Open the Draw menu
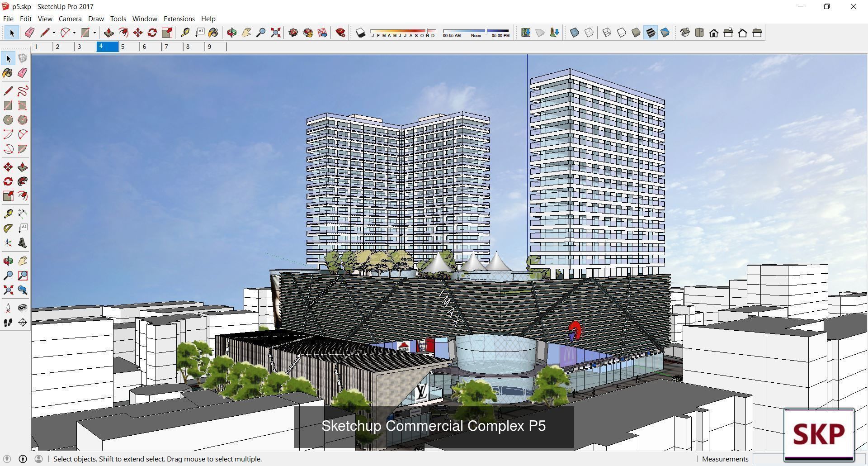This screenshot has width=868, height=466. (96, 19)
